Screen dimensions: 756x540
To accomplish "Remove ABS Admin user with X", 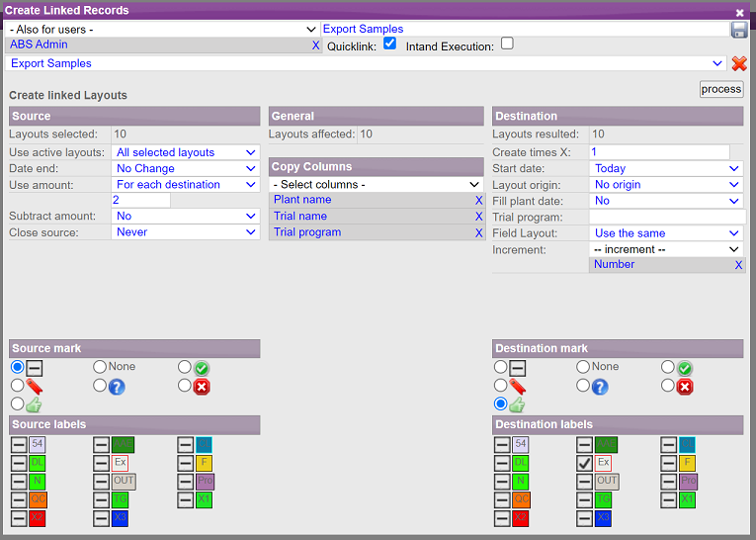I will pyautogui.click(x=315, y=45).
